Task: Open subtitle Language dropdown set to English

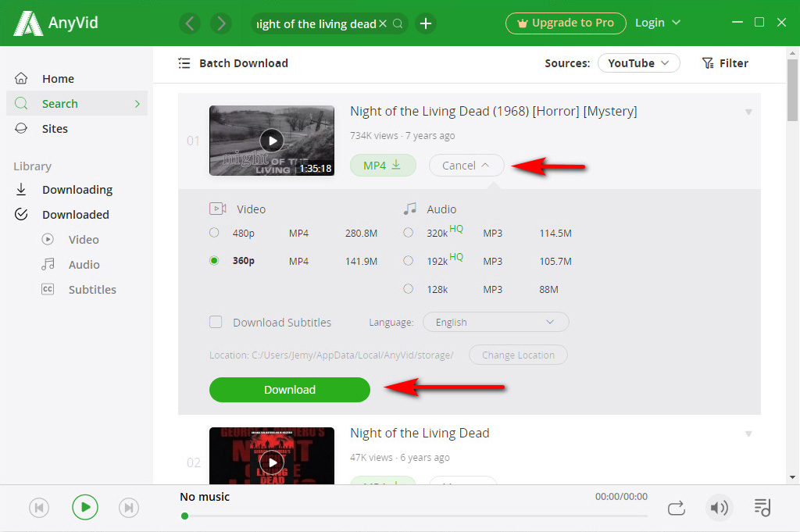Action: tap(496, 323)
